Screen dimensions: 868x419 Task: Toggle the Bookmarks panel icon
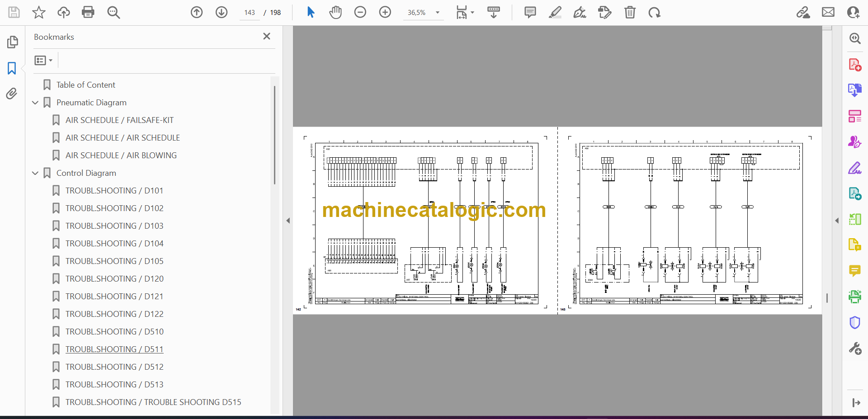click(12, 68)
